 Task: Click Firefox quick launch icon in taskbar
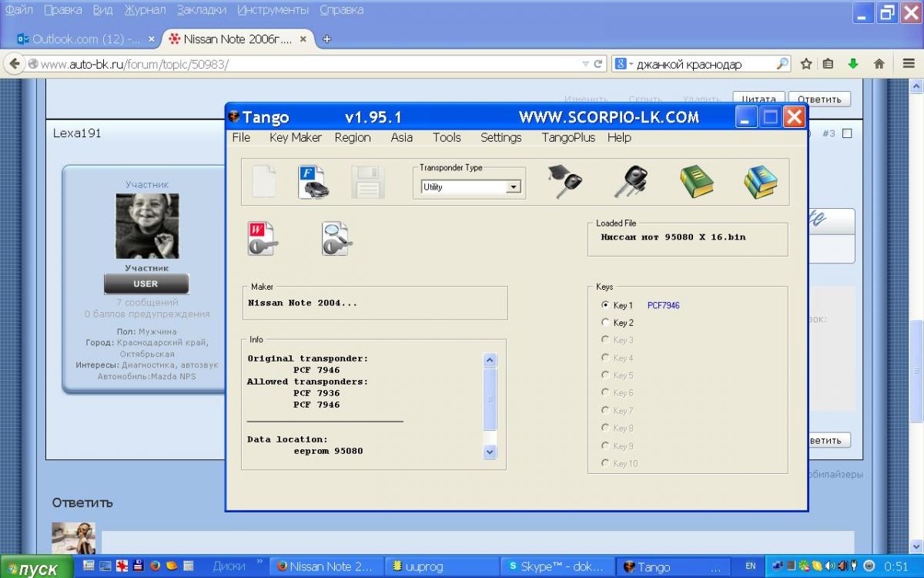[156, 566]
